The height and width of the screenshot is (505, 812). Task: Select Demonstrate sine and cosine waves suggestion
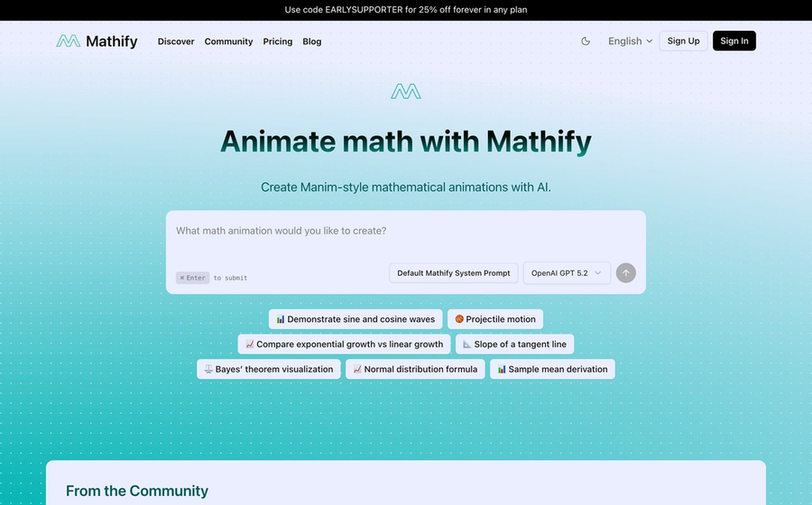pos(355,319)
